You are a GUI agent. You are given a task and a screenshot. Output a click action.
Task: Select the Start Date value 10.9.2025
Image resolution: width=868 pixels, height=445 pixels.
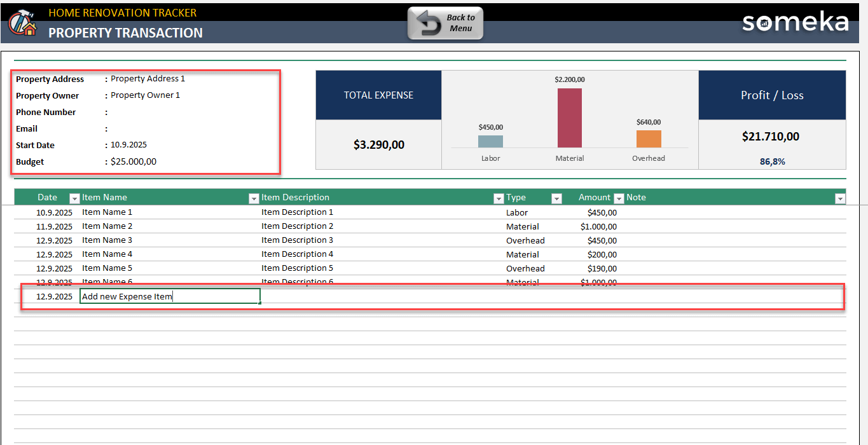coord(128,145)
